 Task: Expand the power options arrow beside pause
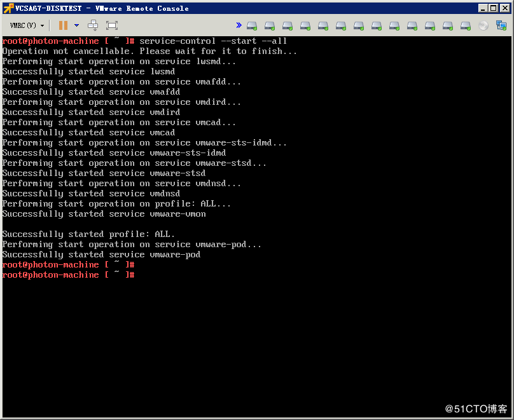77,25
